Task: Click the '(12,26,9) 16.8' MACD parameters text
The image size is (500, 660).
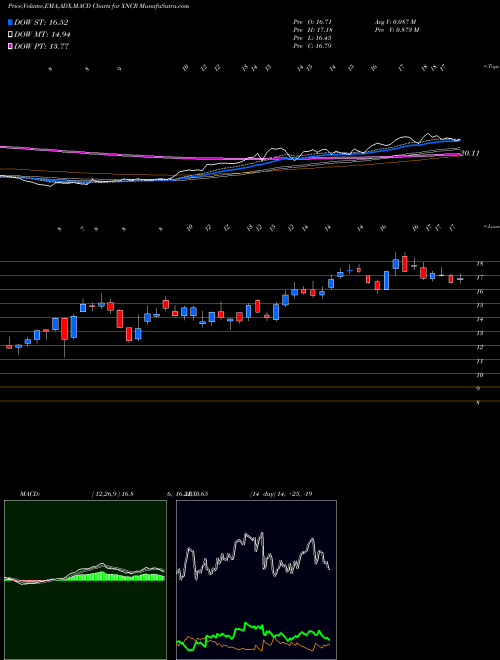Action: pos(112,494)
